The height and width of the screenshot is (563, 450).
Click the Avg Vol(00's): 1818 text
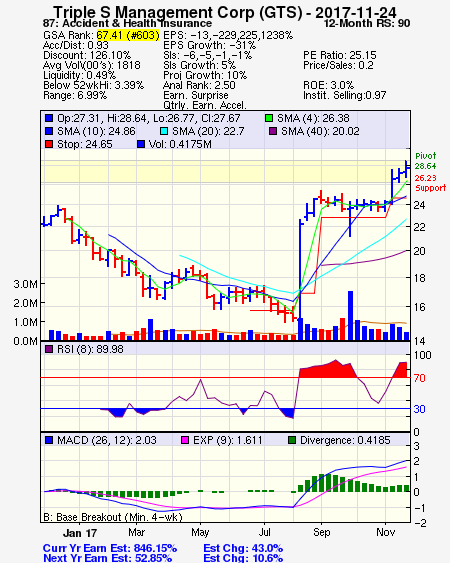point(92,65)
